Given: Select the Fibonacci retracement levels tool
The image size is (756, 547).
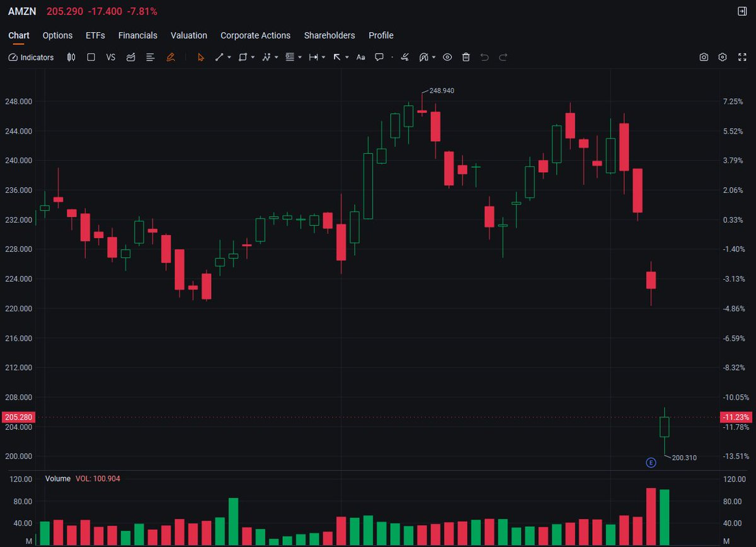Looking at the screenshot, I should click(x=290, y=57).
